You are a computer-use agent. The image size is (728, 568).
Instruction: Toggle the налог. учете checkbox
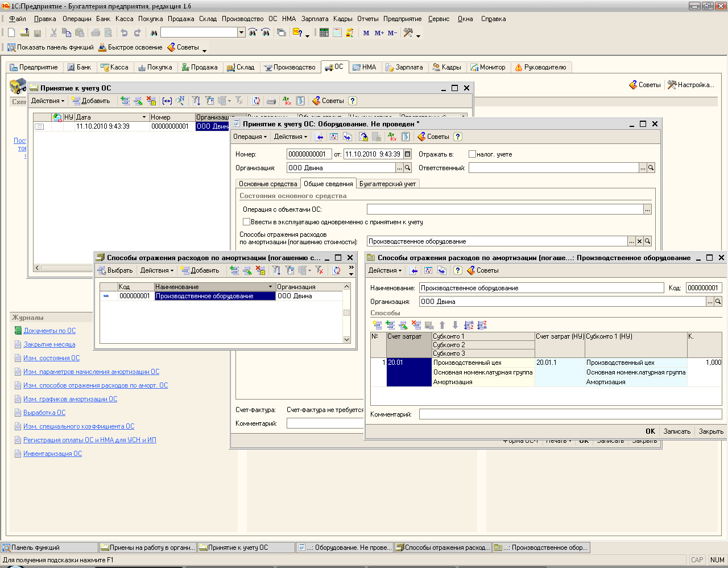point(472,154)
